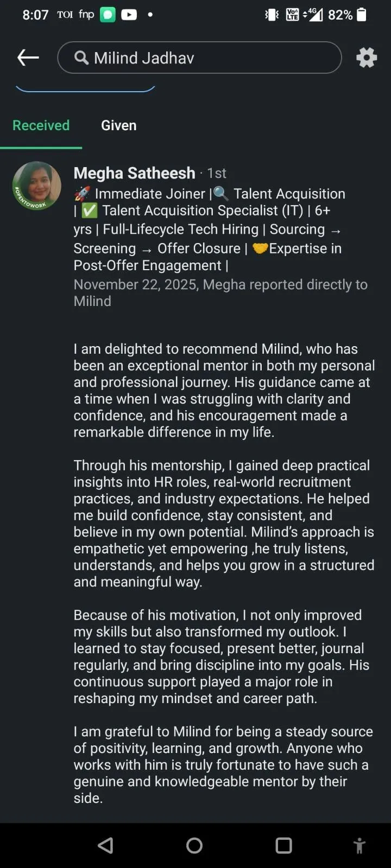
Task: Tap the battery status icon
Action: [362, 15]
